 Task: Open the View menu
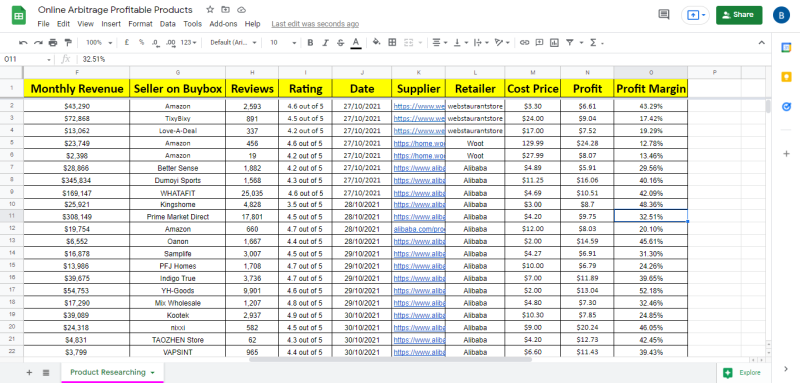click(x=86, y=24)
